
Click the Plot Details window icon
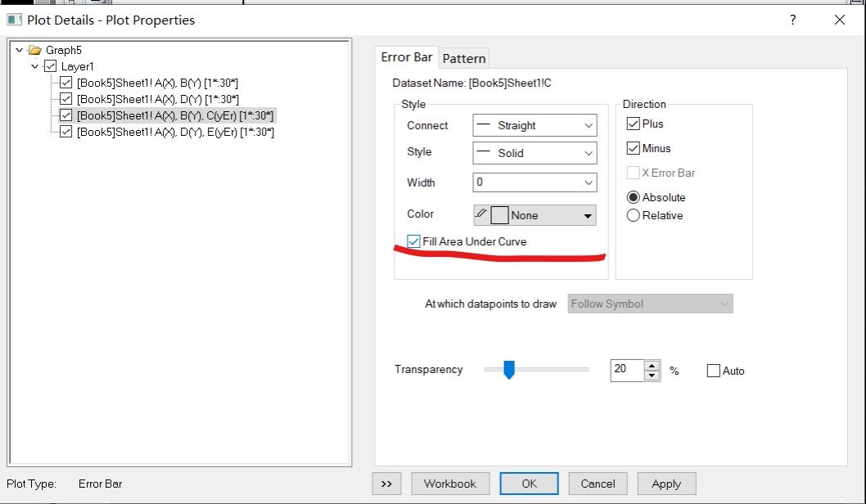14,20
